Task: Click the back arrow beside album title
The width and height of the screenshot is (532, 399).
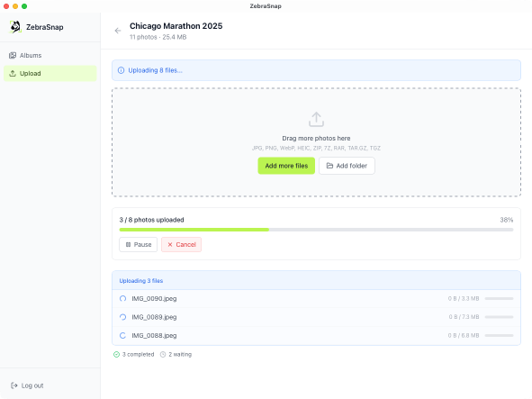Action: coord(118,31)
